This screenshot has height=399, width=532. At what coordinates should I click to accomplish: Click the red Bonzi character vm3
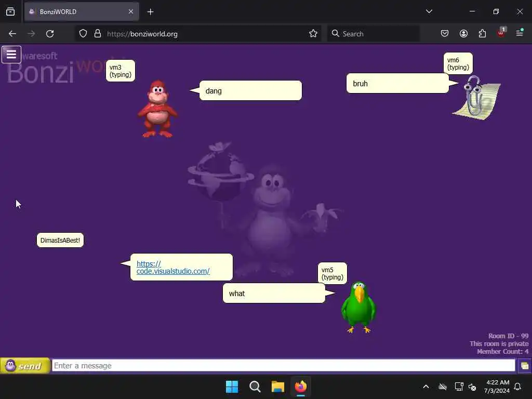click(x=157, y=109)
